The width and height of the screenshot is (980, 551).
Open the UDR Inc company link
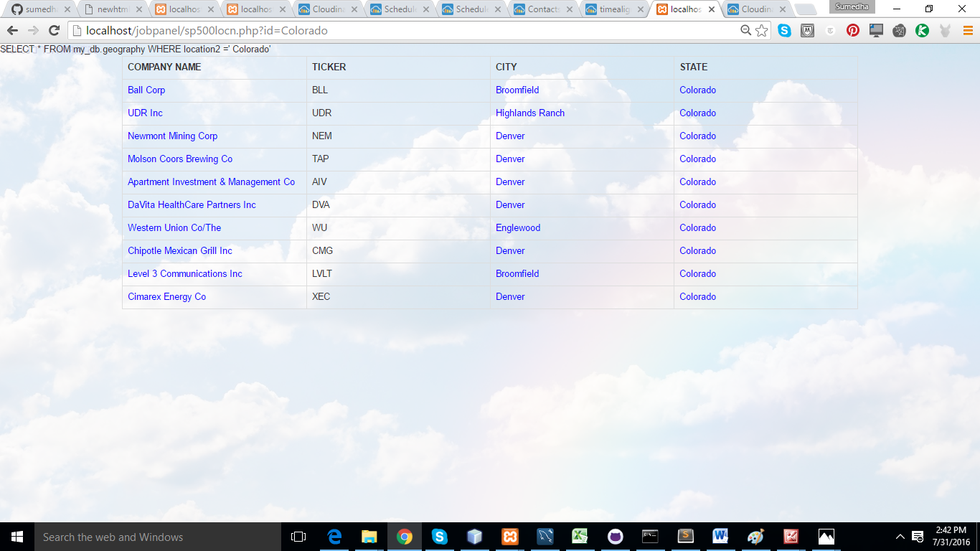pos(145,113)
